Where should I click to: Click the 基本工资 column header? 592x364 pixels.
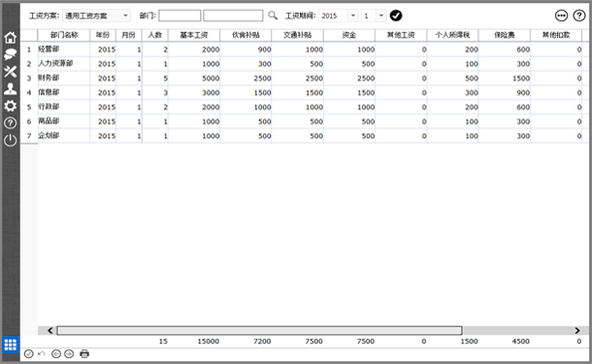(194, 35)
